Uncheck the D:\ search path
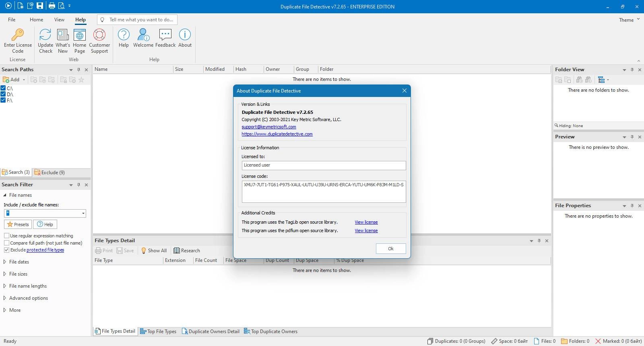 [3, 94]
